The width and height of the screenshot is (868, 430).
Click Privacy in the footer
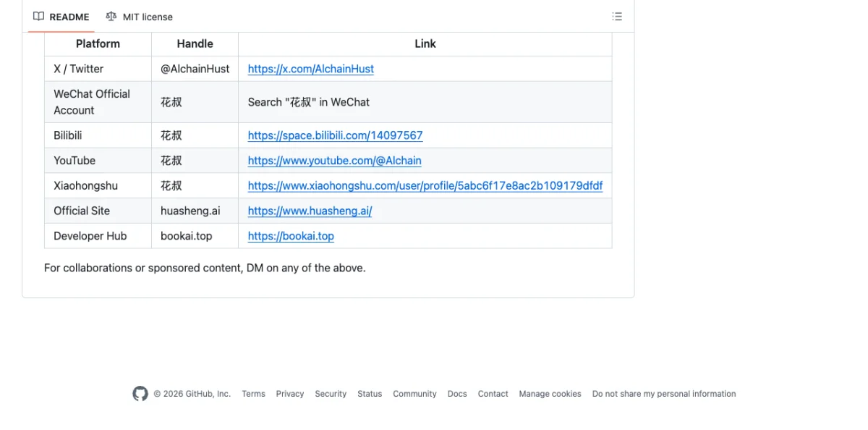(289, 394)
